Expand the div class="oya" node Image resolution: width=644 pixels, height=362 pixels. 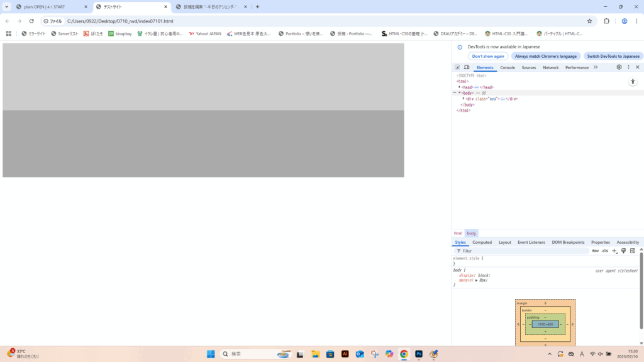tap(464, 99)
